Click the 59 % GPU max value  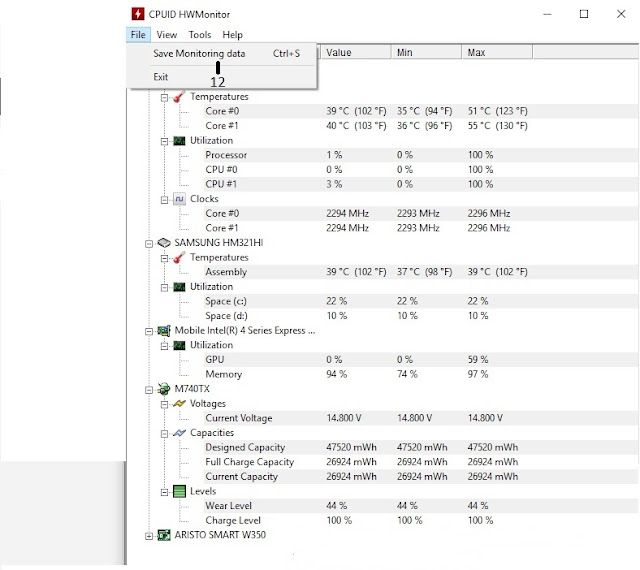tap(478, 359)
